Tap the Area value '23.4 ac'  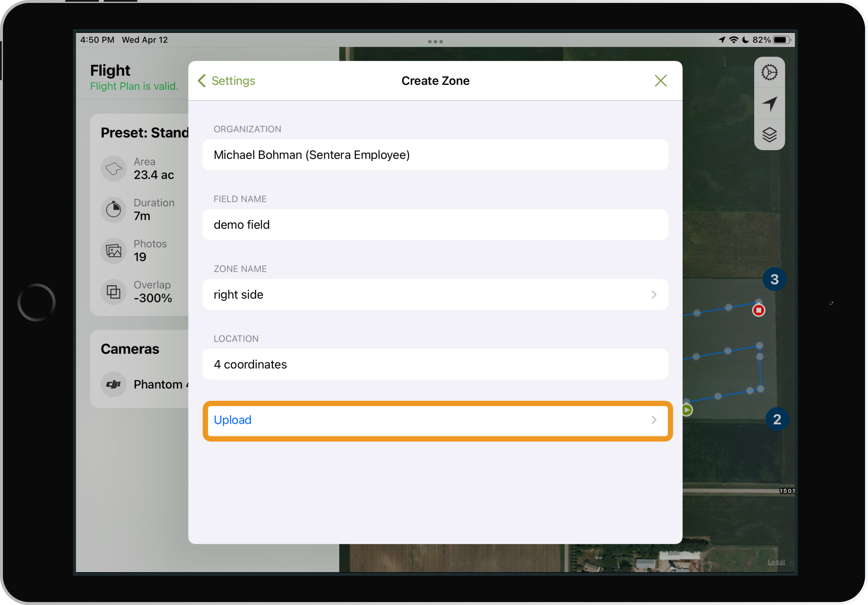pos(154,175)
